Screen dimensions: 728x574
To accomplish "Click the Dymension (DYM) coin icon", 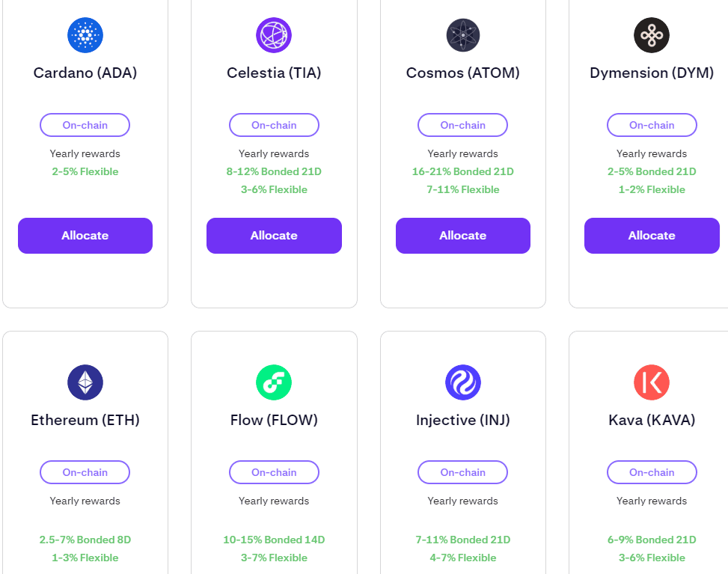I will (652, 34).
